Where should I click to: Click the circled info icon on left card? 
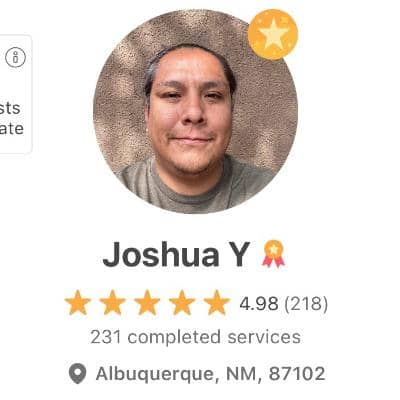coord(15,57)
